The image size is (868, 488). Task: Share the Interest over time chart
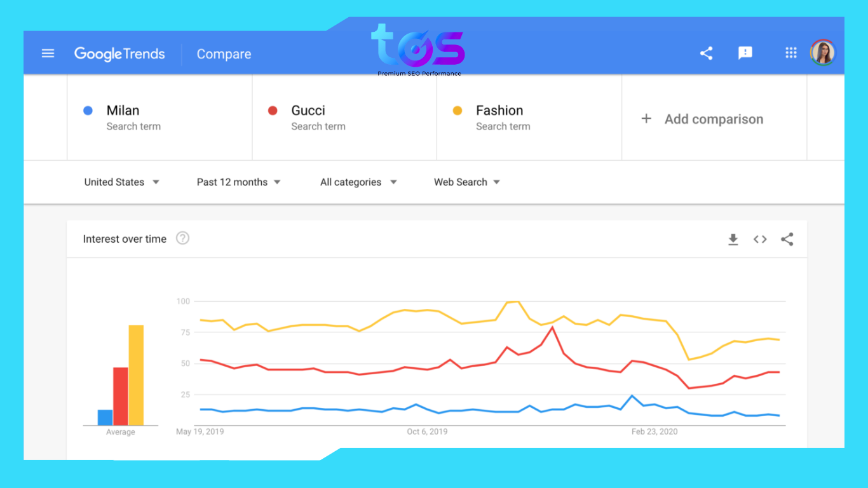tap(787, 240)
